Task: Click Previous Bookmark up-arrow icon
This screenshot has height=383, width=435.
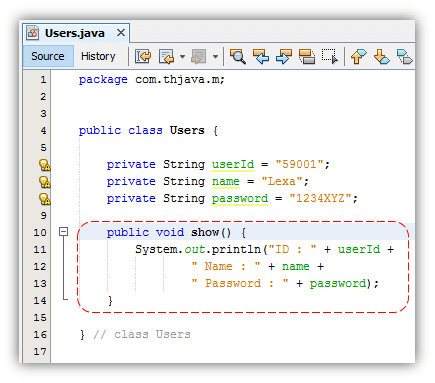Action: click(358, 56)
